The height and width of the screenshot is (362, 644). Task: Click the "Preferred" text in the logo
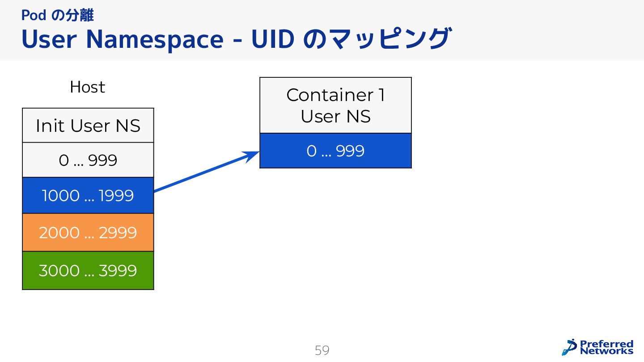tap(606, 344)
